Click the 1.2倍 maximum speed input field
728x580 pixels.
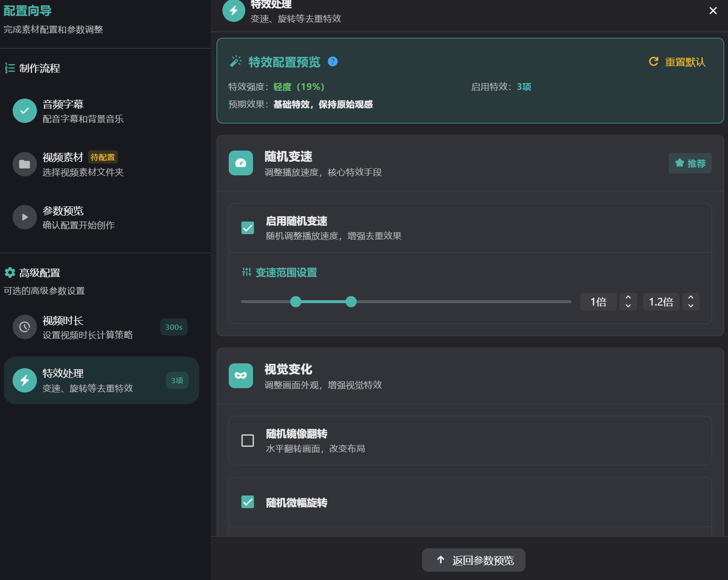[660, 302]
